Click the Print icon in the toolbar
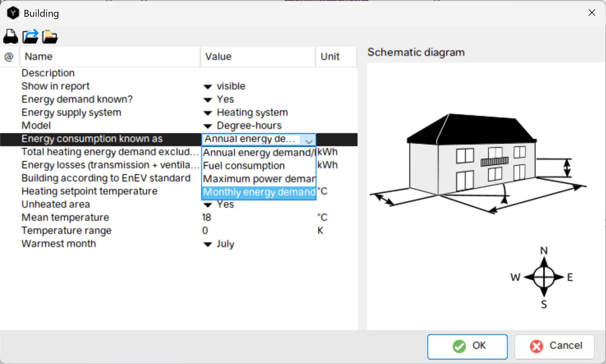The height and width of the screenshot is (364, 606). pos(10,36)
